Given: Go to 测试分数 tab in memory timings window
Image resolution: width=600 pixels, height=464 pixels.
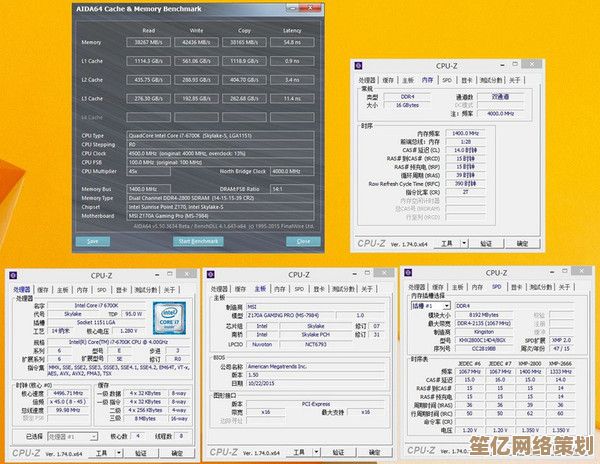Looking at the screenshot, I should pos(489,79).
